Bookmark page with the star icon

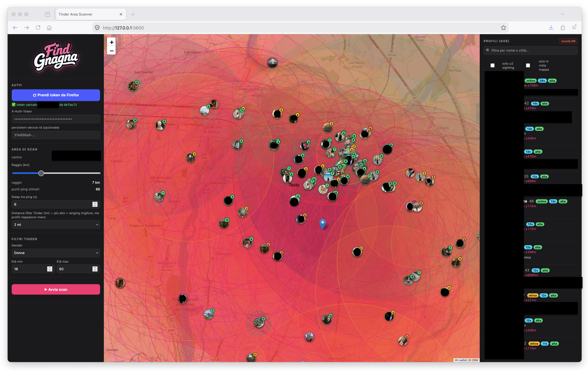point(503,28)
